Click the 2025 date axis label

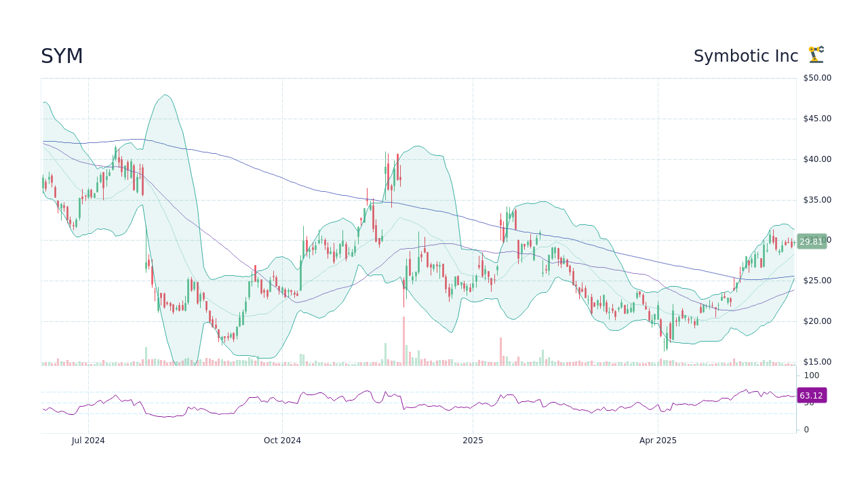473,441
